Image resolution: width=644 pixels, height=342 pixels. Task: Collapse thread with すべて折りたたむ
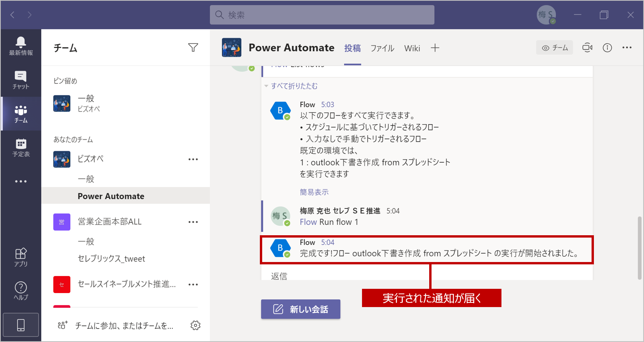[x=294, y=86]
